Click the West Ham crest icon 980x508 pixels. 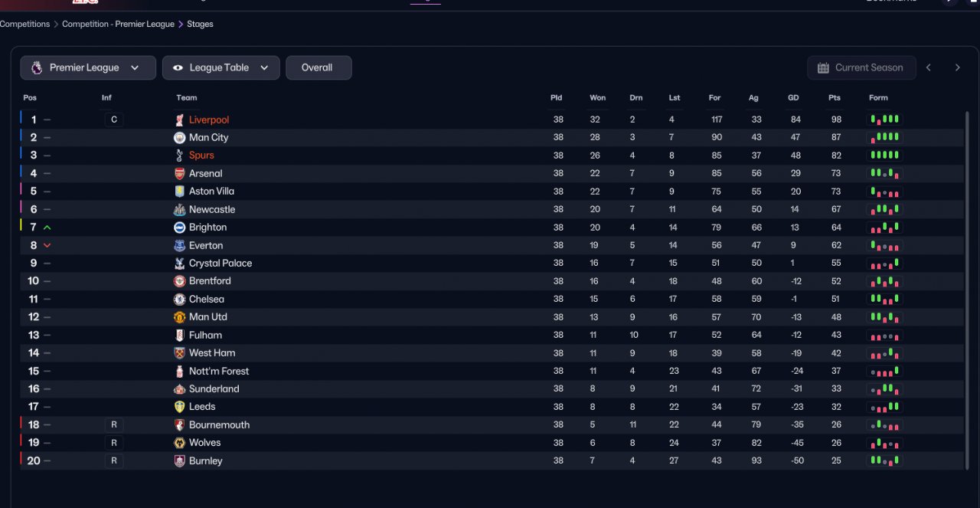coord(179,353)
